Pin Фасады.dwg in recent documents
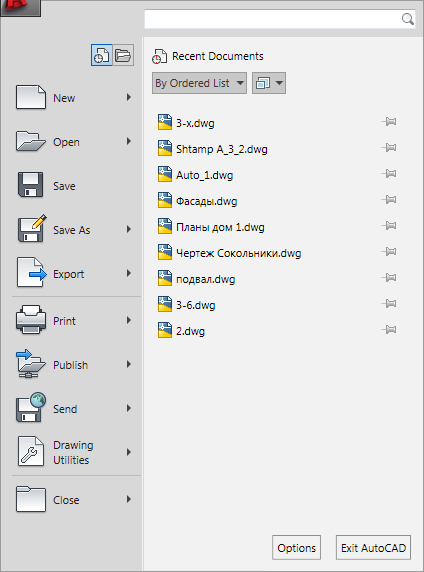424x572 pixels. pyautogui.click(x=389, y=200)
